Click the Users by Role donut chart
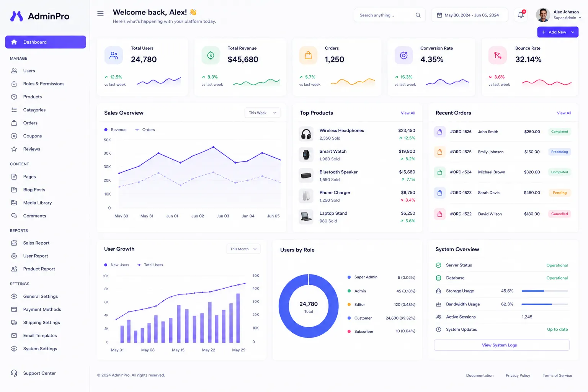This screenshot has width=588, height=392. point(309,306)
